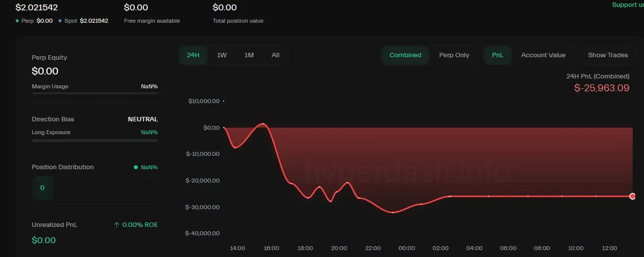
Task: Choose the 1M time range
Action: (x=249, y=55)
